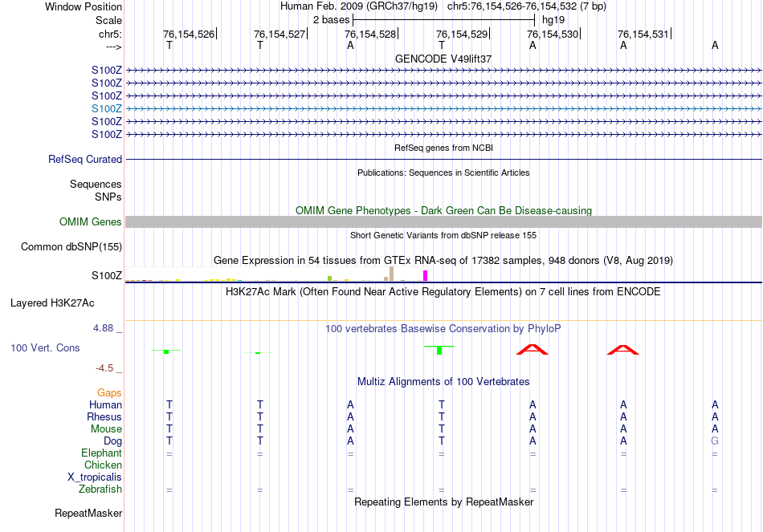Click the Elephant species label

(x=102, y=453)
